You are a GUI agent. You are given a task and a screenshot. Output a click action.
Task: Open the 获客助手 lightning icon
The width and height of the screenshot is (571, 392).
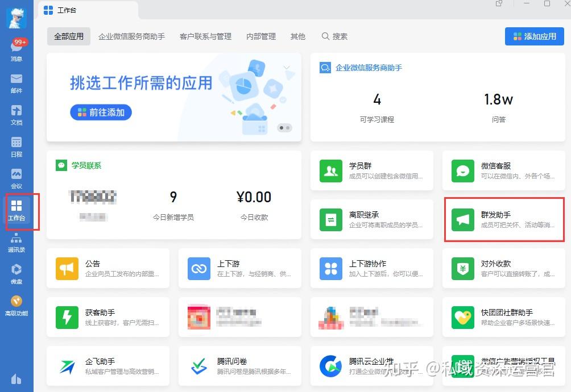pos(67,318)
